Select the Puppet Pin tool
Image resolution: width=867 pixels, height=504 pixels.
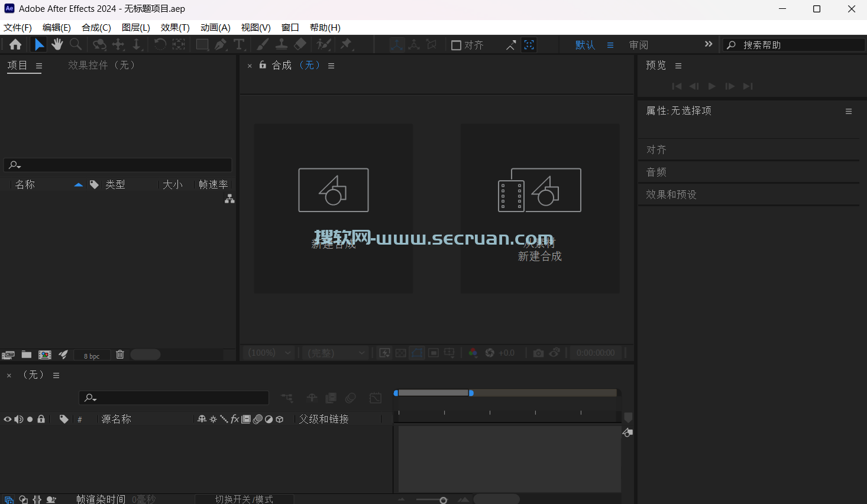[x=347, y=44]
